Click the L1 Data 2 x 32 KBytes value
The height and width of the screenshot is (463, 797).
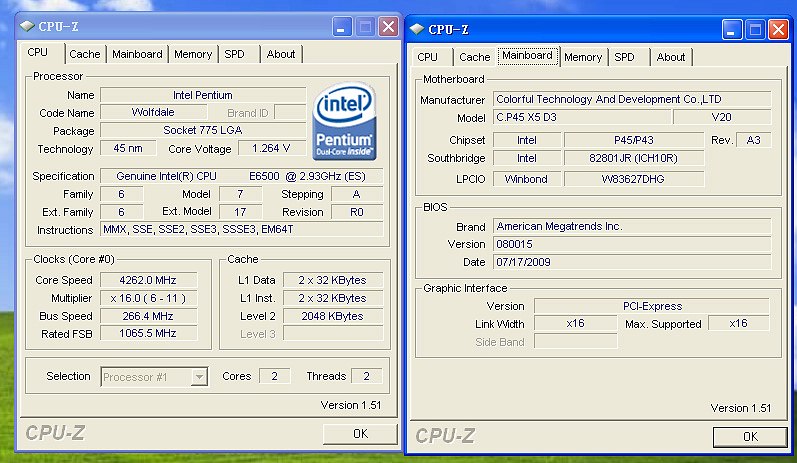[x=332, y=280]
